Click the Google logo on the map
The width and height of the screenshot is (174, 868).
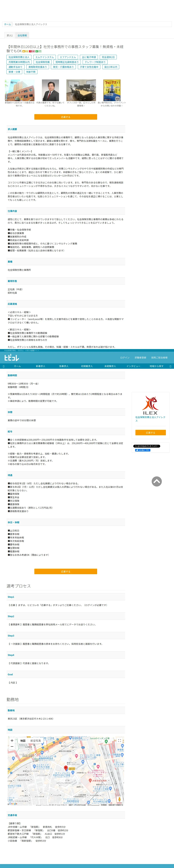click(x=13, y=804)
